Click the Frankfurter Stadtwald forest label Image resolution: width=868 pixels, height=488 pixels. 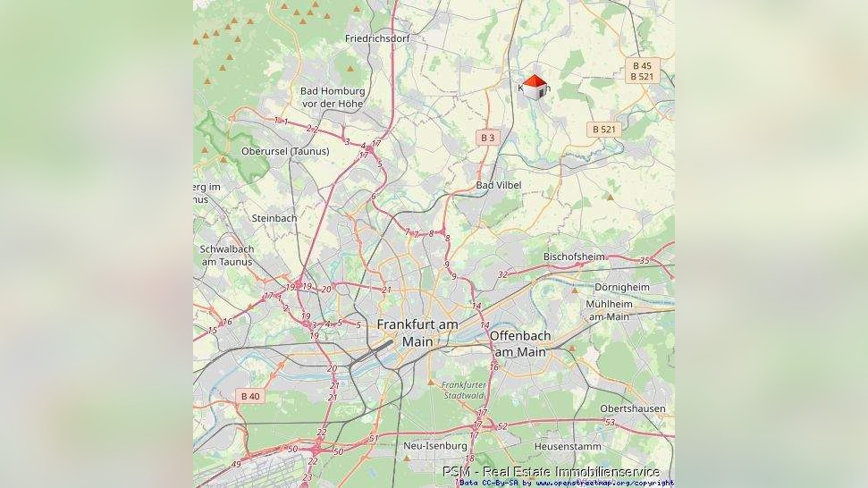[464, 390]
